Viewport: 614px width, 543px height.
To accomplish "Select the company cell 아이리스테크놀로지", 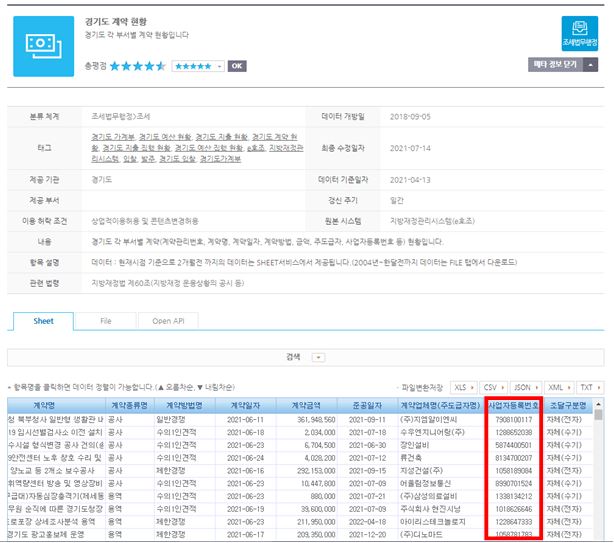I will pos(441,522).
